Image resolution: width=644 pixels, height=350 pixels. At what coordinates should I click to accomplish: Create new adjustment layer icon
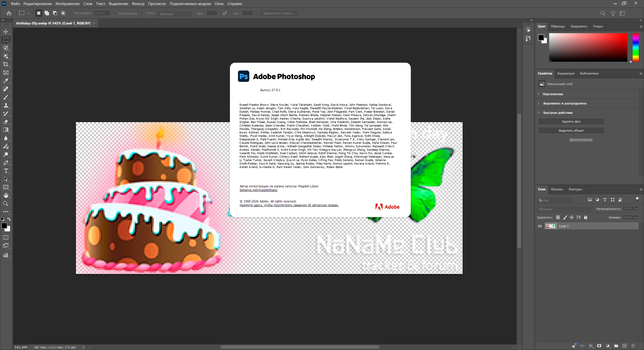tap(608, 346)
